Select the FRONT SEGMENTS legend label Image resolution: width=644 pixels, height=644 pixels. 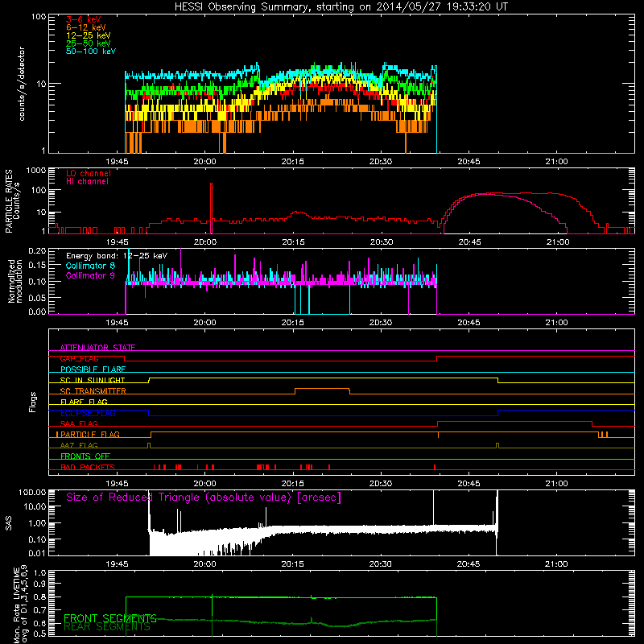click(x=110, y=618)
